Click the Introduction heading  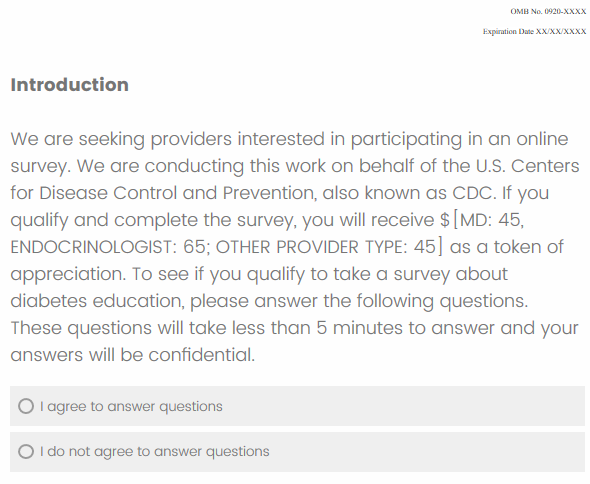[70, 85]
